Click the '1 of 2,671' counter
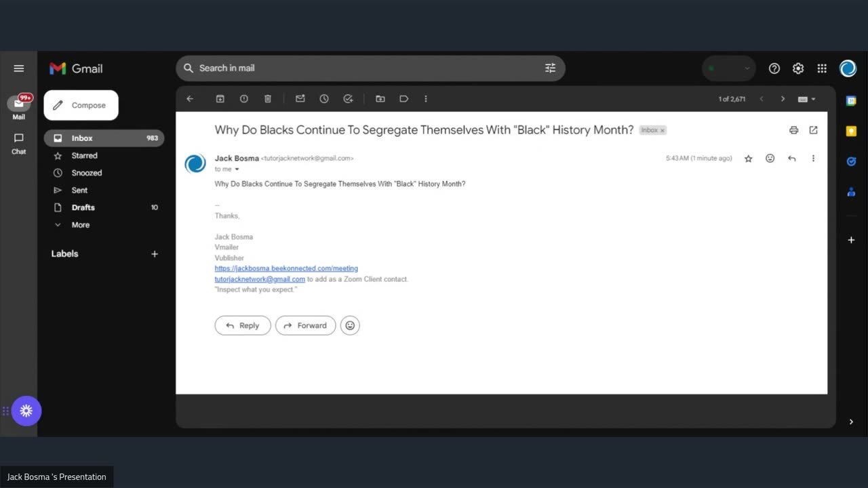868x488 pixels. tap(732, 99)
